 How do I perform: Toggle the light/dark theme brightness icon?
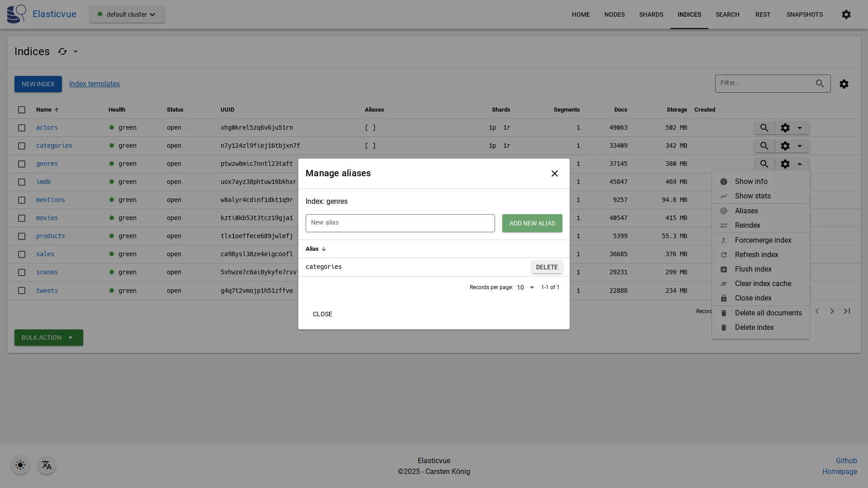(x=20, y=465)
